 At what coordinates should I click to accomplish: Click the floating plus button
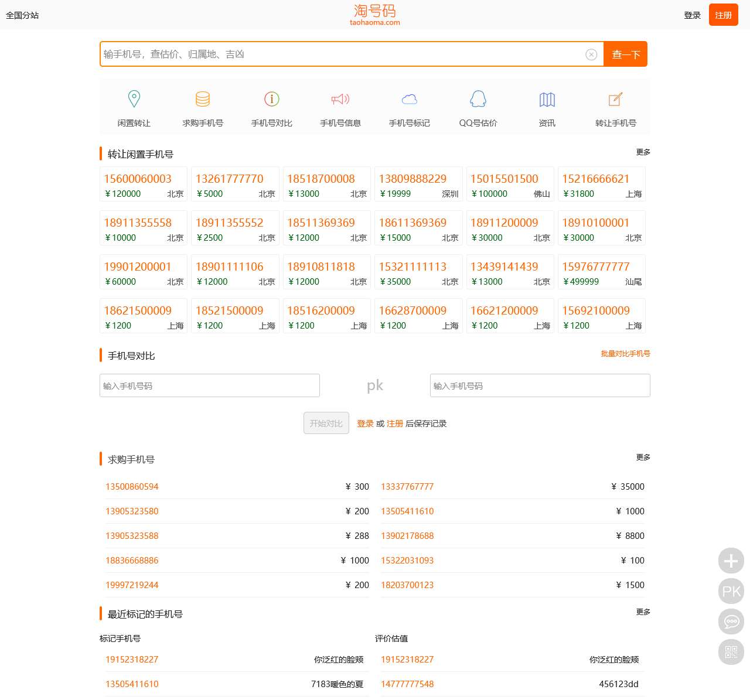[731, 561]
